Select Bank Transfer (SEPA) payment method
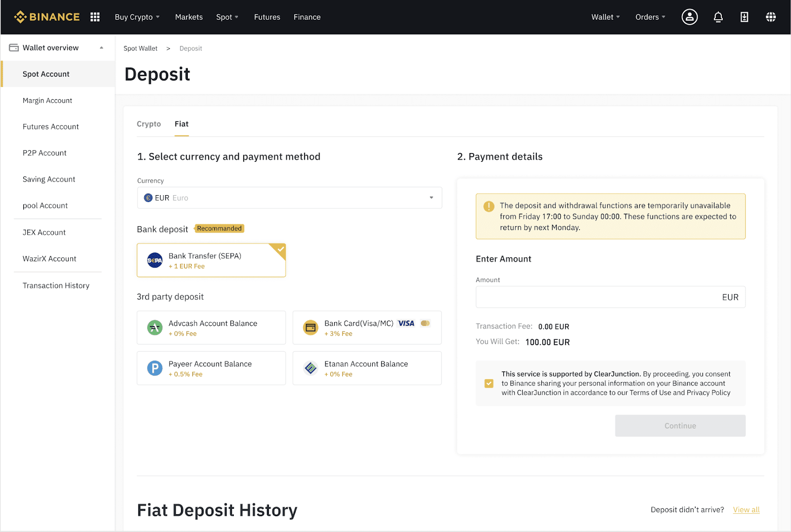This screenshot has height=532, width=791. tap(211, 260)
